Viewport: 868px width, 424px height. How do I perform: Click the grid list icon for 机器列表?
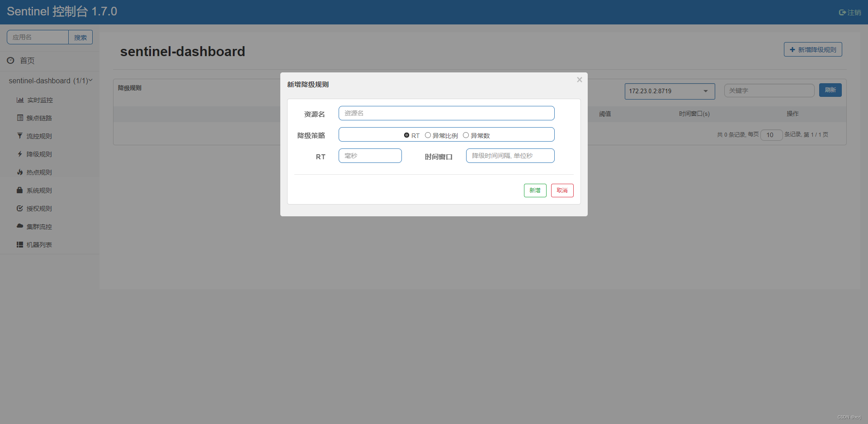tap(20, 244)
